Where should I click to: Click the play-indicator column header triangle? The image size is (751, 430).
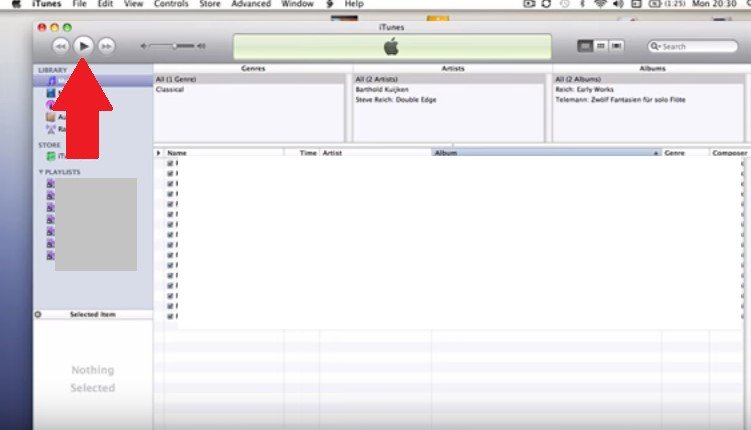[158, 153]
